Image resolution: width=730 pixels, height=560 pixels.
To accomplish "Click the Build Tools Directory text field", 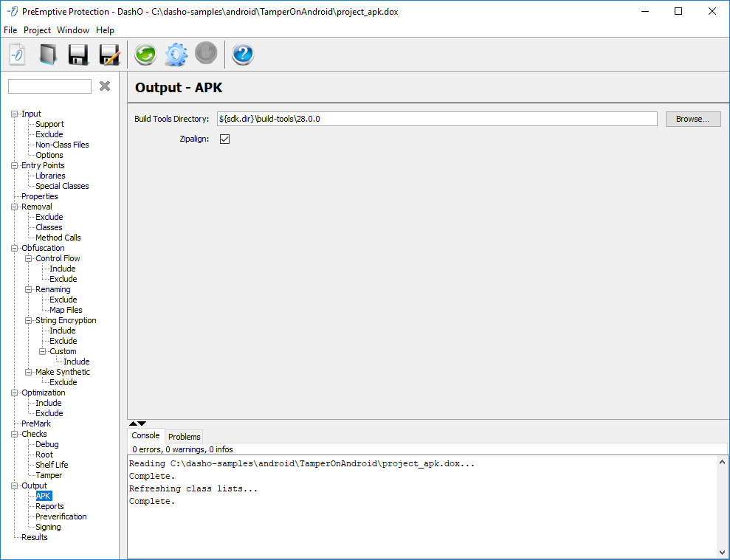I will point(436,119).
